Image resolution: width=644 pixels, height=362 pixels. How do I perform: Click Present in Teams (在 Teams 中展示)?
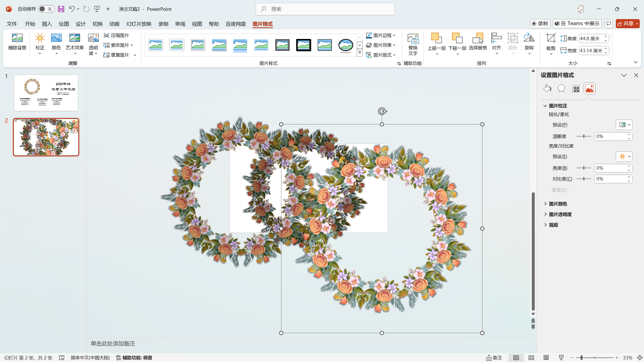(x=577, y=24)
